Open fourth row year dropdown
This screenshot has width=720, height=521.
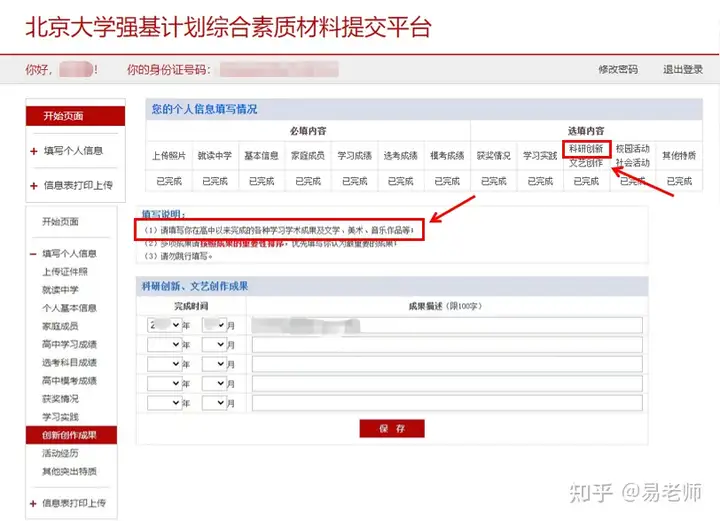[164, 383]
